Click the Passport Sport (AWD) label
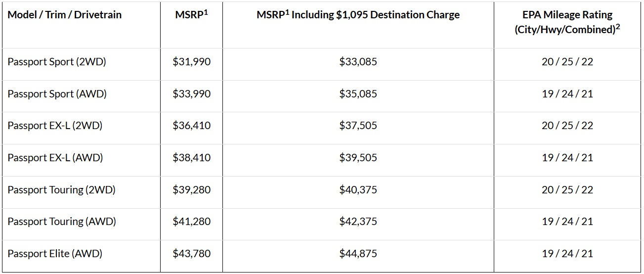 click(x=57, y=94)
